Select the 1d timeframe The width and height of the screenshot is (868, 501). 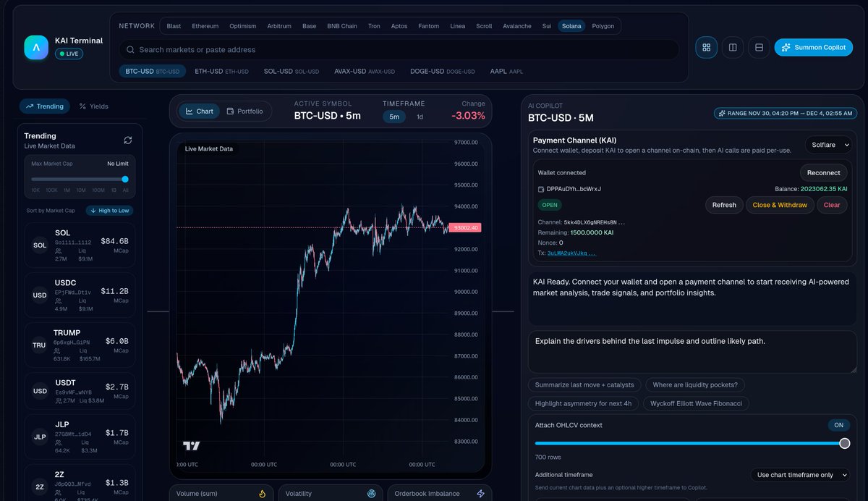(420, 117)
